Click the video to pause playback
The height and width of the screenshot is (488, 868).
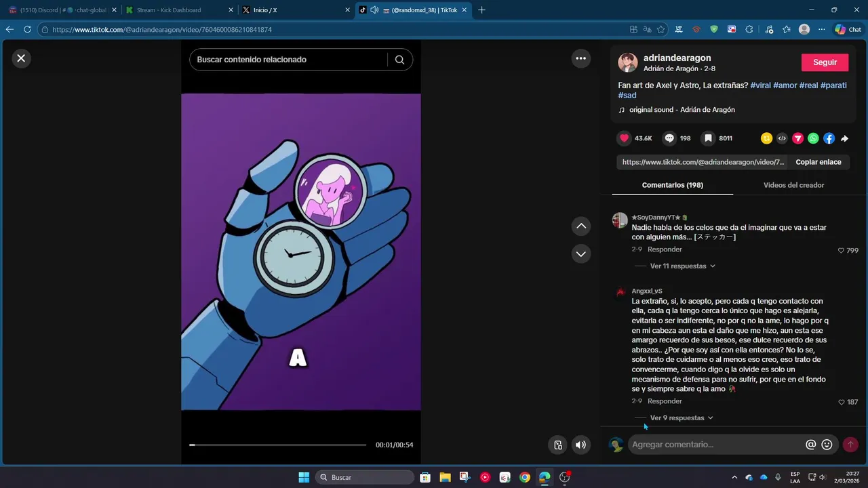click(x=301, y=251)
